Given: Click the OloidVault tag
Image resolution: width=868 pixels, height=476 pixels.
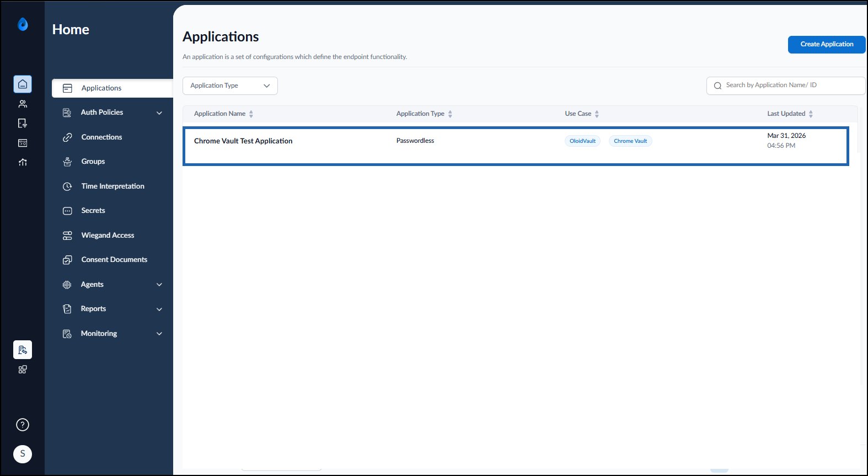Looking at the screenshot, I should (582, 141).
